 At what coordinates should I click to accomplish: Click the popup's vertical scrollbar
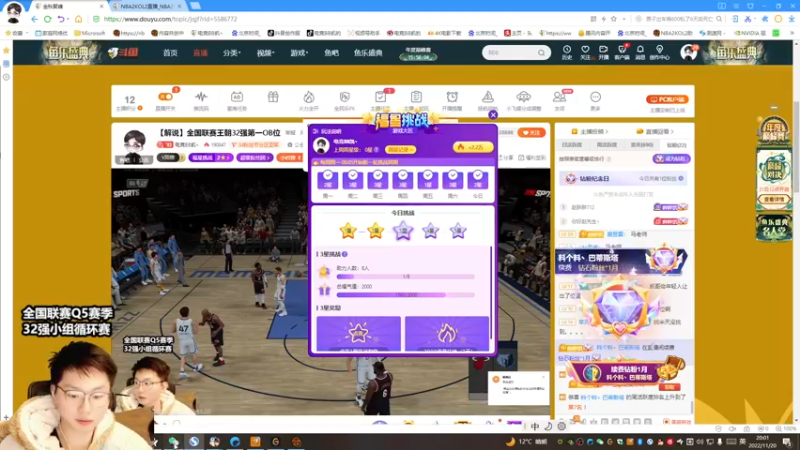point(491,292)
